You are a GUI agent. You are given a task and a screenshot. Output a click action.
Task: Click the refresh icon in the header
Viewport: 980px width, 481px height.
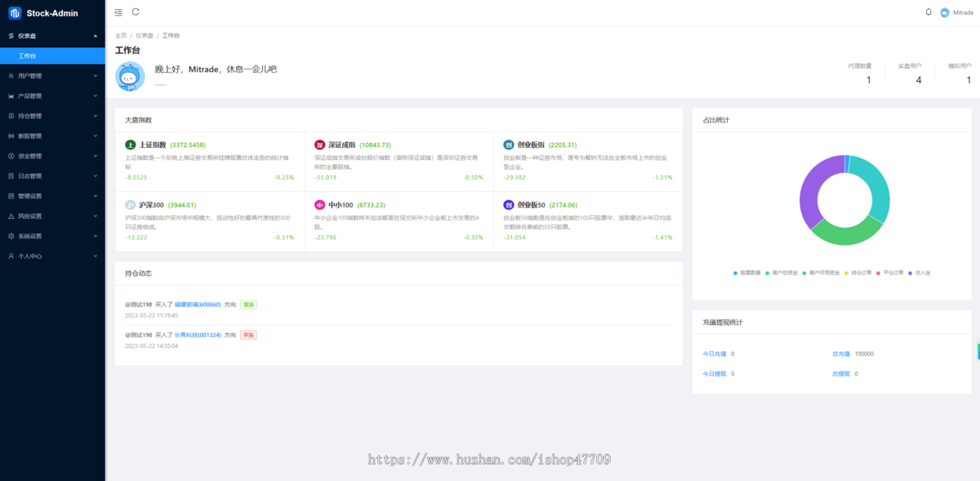[x=136, y=12]
